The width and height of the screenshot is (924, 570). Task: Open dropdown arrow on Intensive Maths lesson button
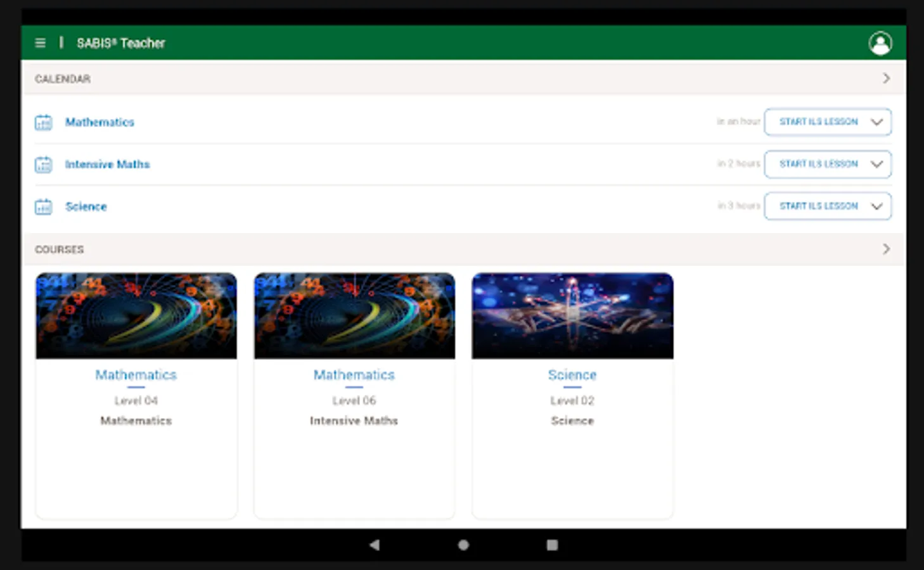tap(876, 164)
